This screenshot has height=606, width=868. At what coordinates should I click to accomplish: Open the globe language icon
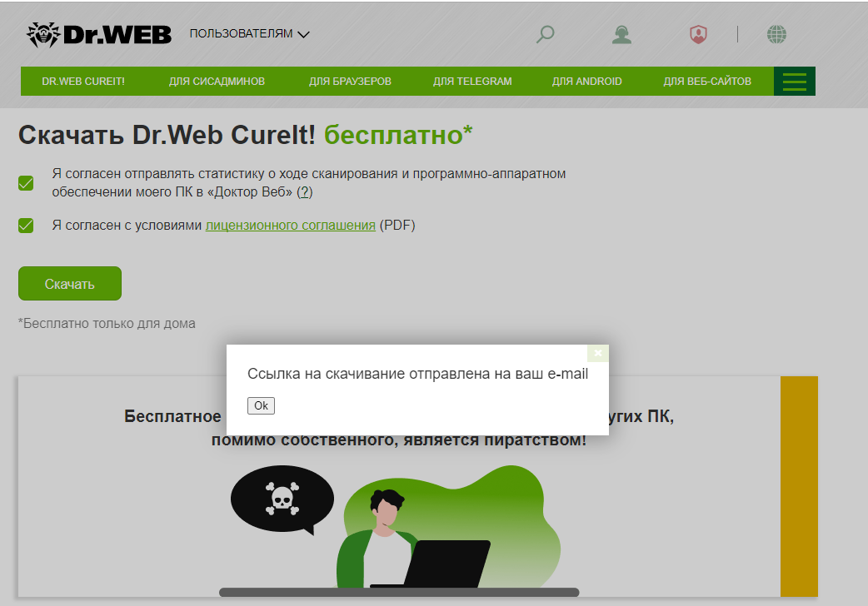(x=776, y=34)
